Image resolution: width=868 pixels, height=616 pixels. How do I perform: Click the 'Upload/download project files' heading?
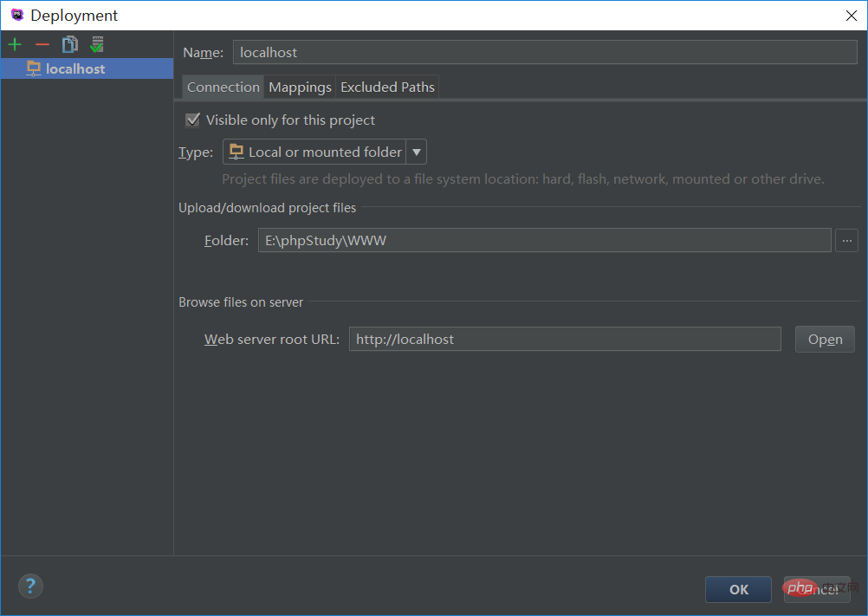pyautogui.click(x=268, y=208)
